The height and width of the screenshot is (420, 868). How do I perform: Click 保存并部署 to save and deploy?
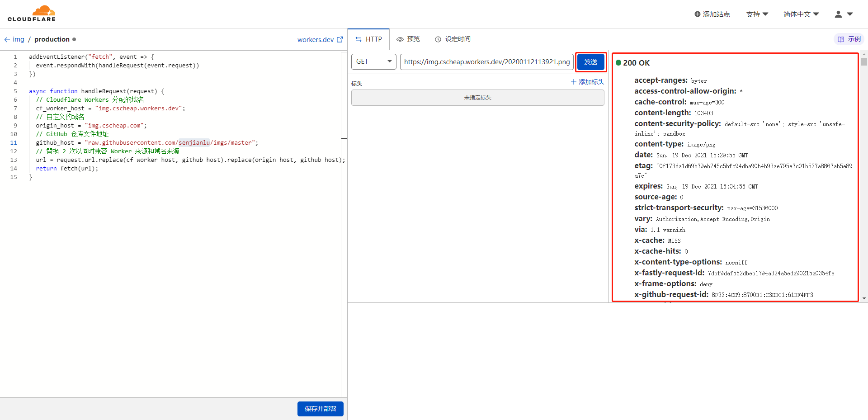[x=321, y=409]
